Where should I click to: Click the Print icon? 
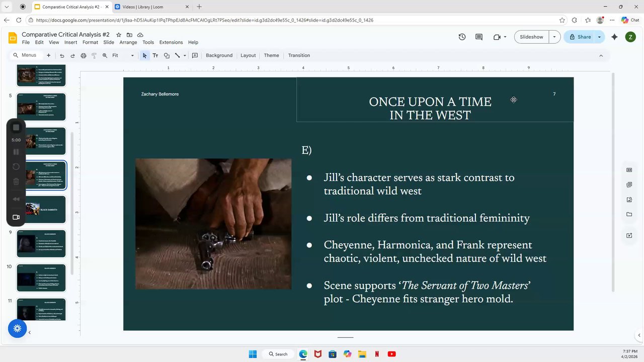click(84, 55)
